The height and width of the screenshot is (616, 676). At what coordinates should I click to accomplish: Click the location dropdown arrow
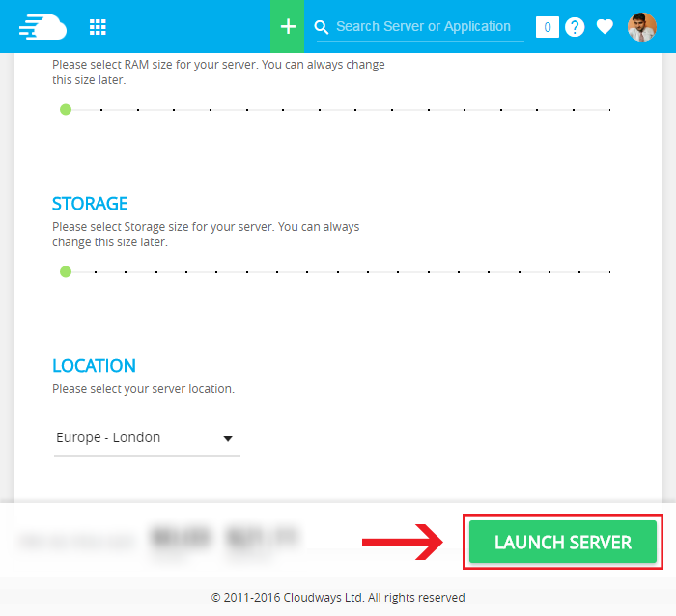point(228,439)
